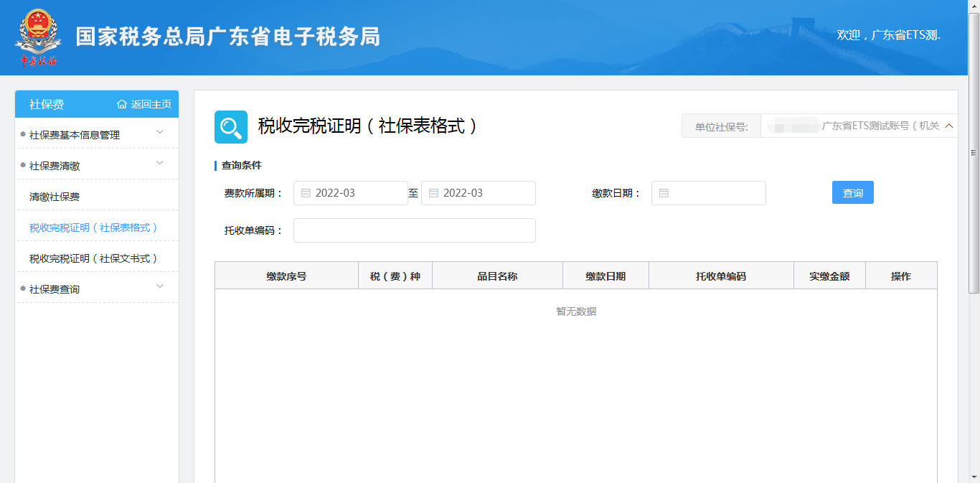Click the 实缴金额 column header

tap(829, 276)
